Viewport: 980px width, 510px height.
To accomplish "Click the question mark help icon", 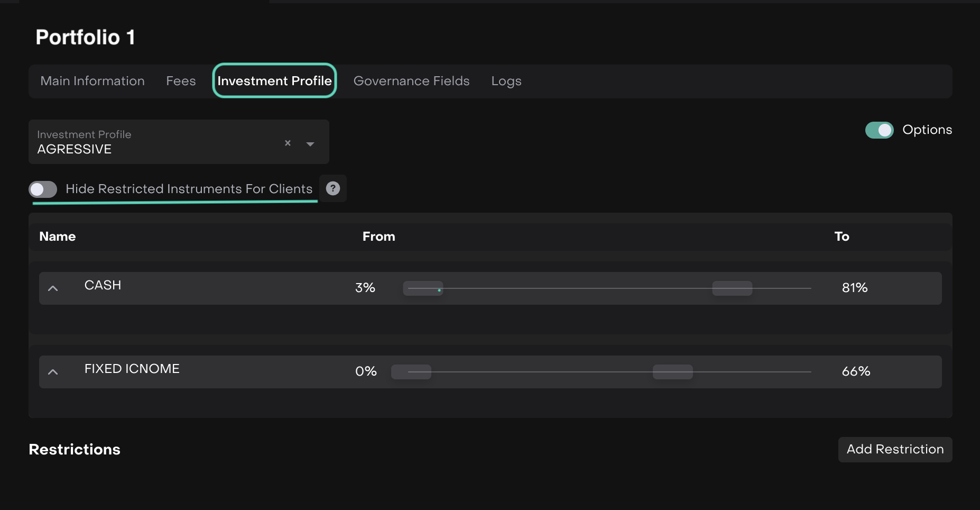I will [333, 188].
